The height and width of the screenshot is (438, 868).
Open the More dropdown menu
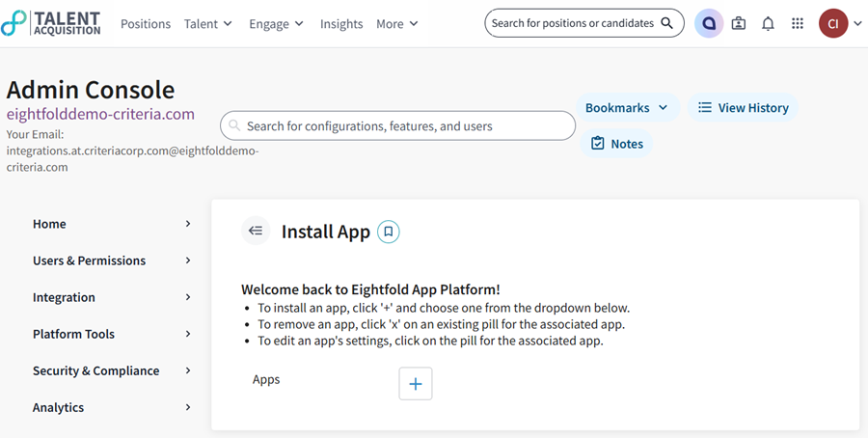(x=396, y=23)
